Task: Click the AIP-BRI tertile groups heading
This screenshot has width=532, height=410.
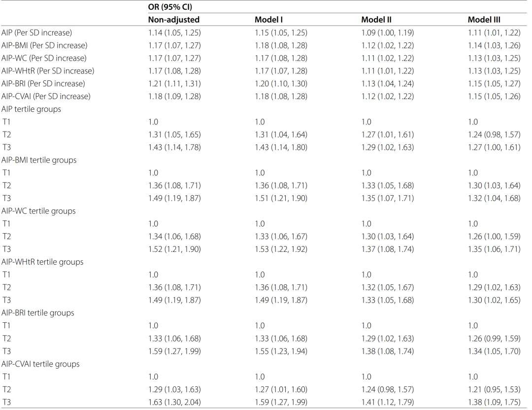Action: (x=37, y=313)
